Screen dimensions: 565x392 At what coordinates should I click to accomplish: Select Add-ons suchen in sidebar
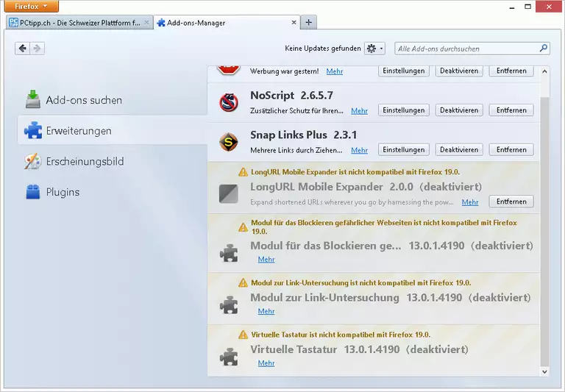click(x=84, y=100)
